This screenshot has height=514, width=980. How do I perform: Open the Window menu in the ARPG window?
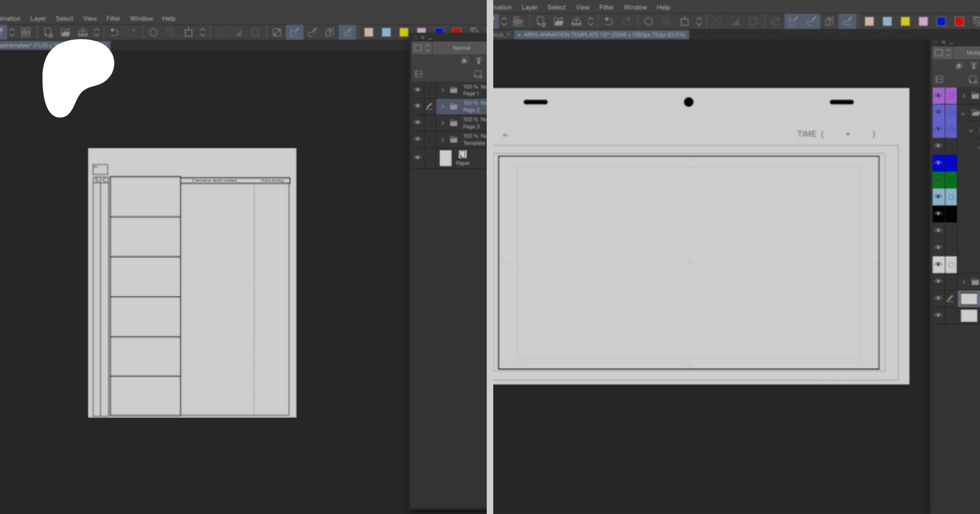(x=635, y=8)
